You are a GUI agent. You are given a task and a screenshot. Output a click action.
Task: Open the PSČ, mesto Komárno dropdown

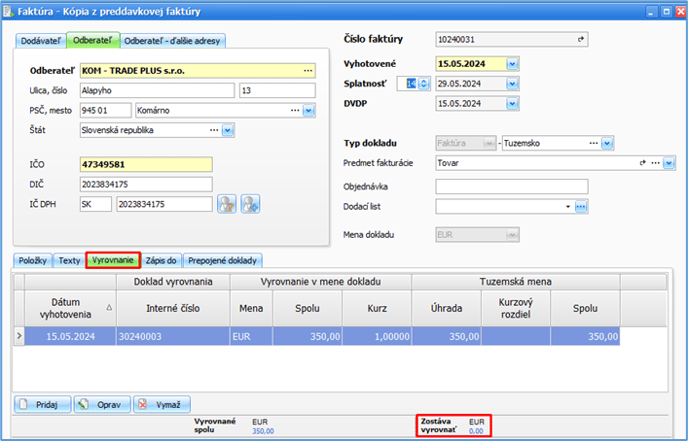pos(308,110)
